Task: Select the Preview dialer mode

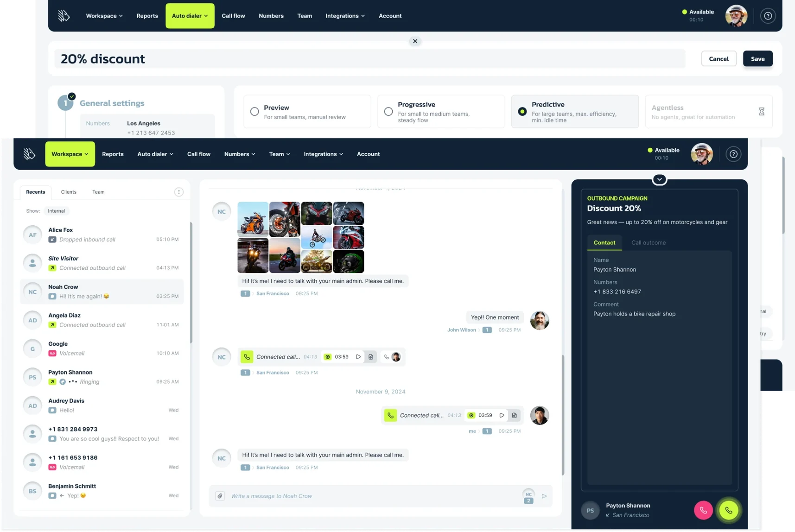Action: (307, 112)
